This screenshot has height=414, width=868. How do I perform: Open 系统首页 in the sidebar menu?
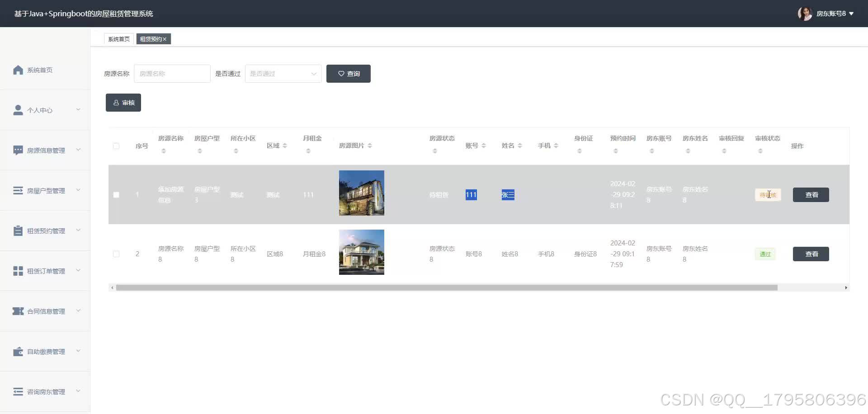pyautogui.click(x=45, y=70)
